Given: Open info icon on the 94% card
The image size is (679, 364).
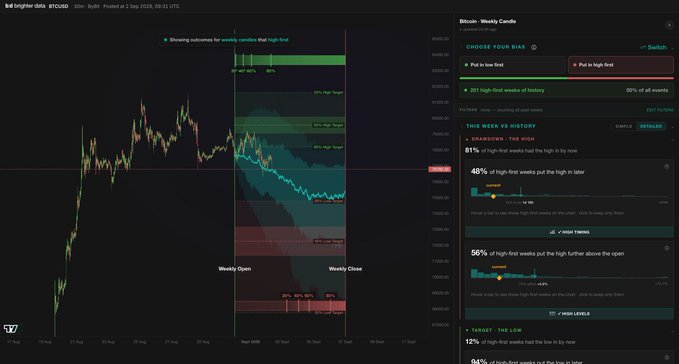Looking at the screenshot, I should coord(666,358).
